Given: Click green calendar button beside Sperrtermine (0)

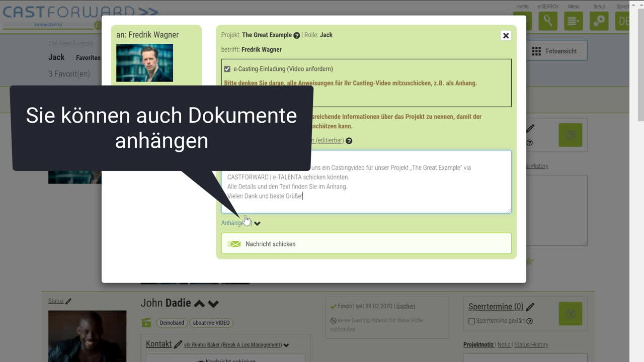Looking at the screenshot, I should pyautogui.click(x=570, y=313).
